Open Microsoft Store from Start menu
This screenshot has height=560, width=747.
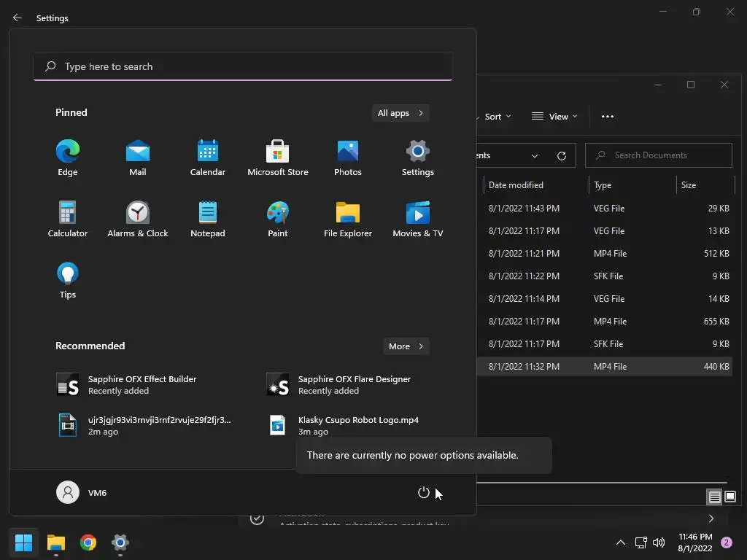[x=278, y=158]
